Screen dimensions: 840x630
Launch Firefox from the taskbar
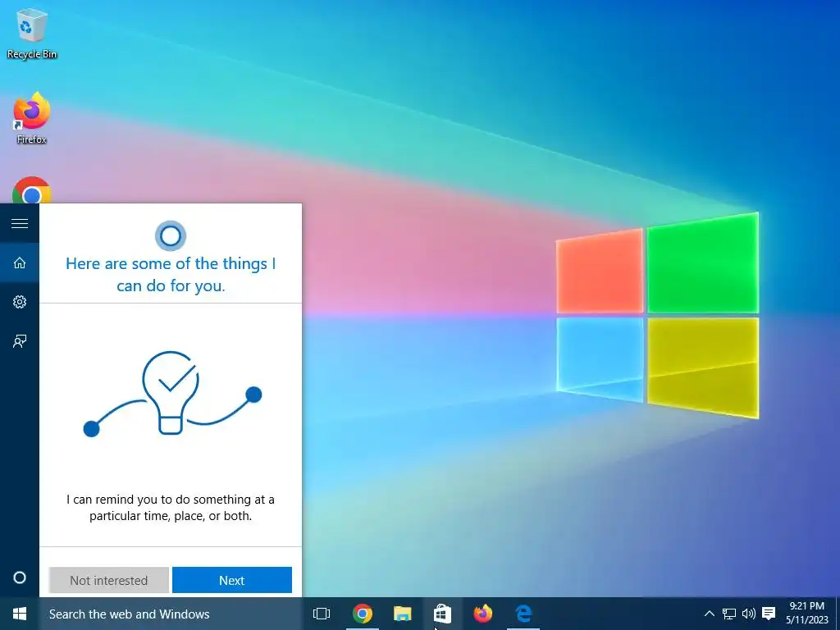[483, 614]
